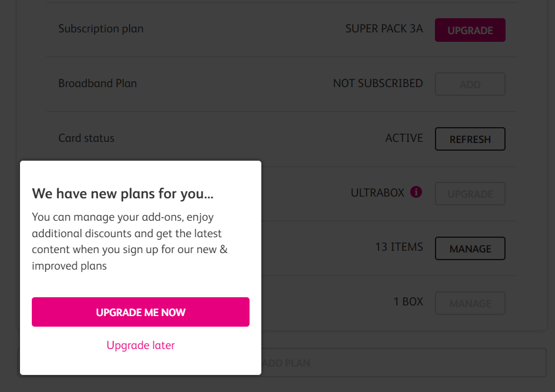555x392 pixels.
Task: Manage the 13 items
Action: click(x=470, y=248)
